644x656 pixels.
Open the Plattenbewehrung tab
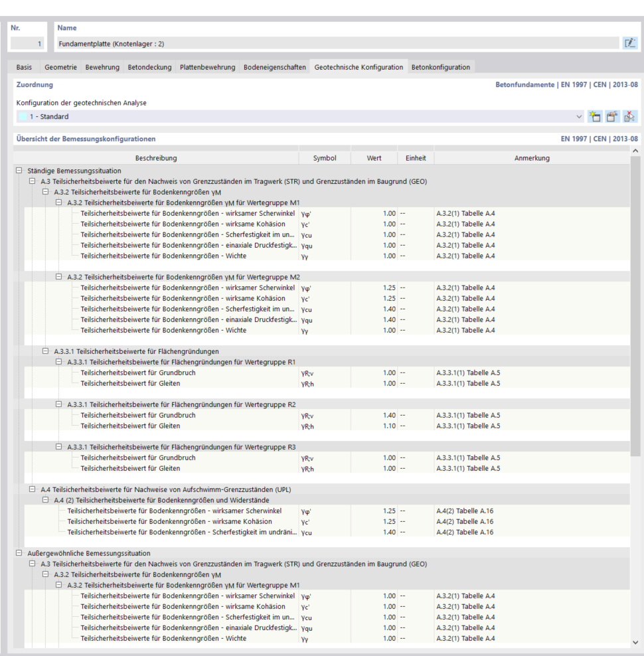[x=208, y=67]
